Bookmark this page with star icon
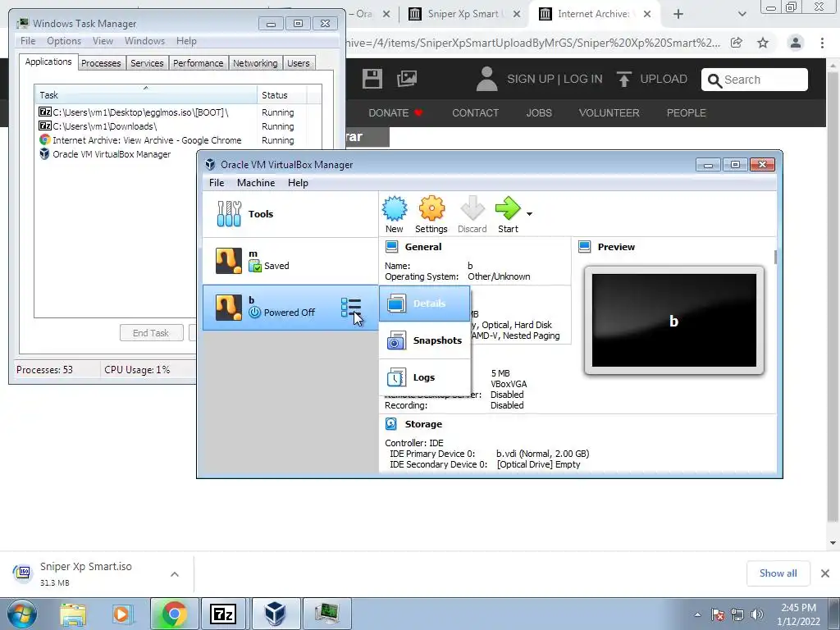 (763, 43)
